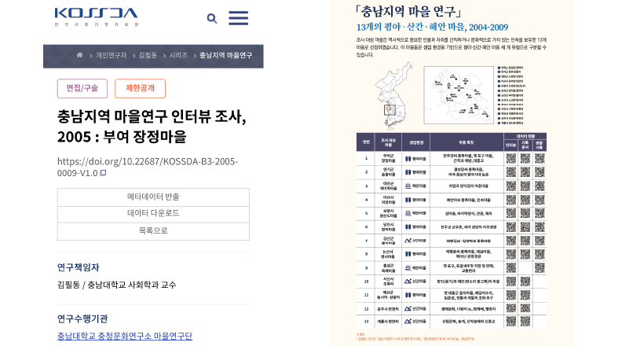This screenshot has width=644, height=346.
Task: Click row 12 기록문서 QR code
Action: [x=525, y=308]
